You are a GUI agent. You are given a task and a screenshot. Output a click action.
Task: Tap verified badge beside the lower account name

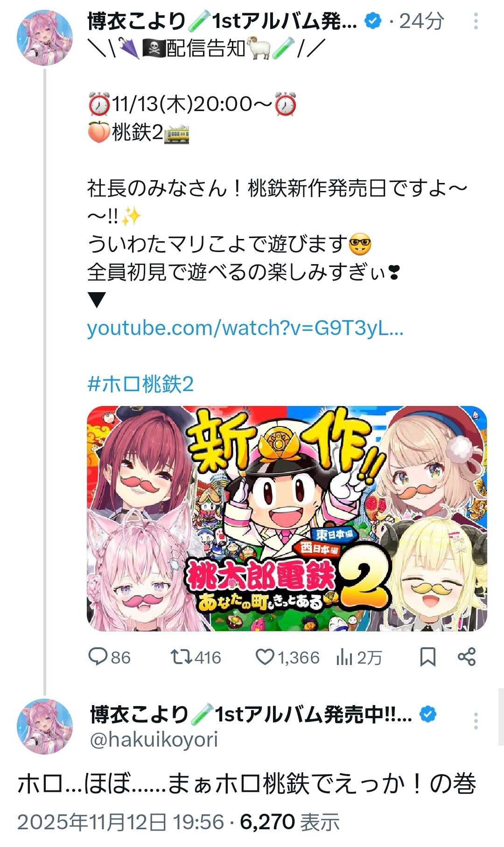(428, 714)
